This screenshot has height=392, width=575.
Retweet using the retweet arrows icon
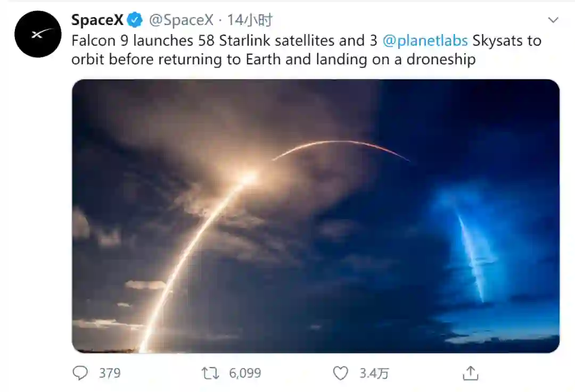210,373
